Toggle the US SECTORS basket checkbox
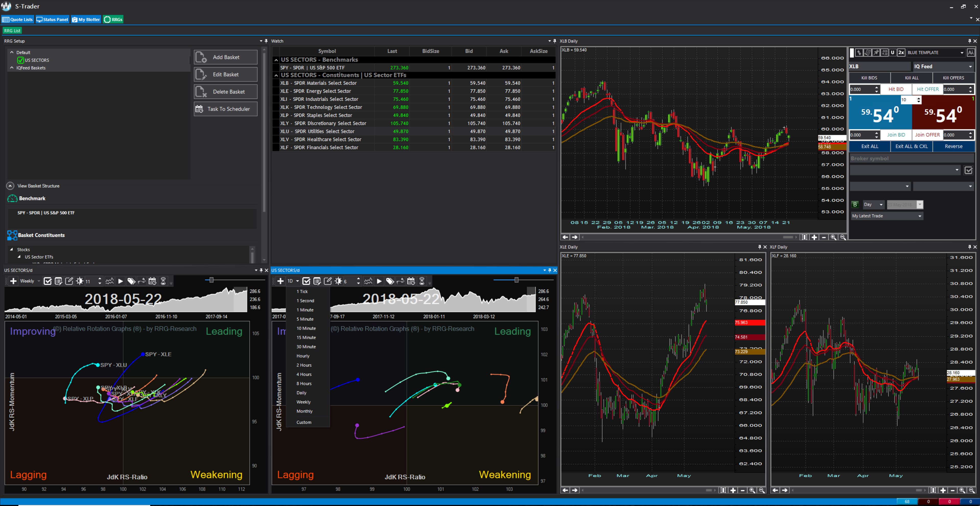The width and height of the screenshot is (980, 506). (20, 60)
